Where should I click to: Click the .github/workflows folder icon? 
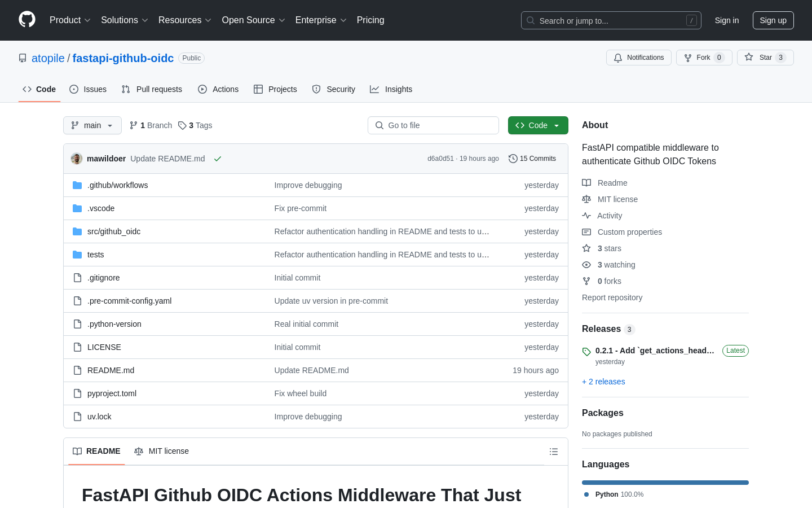[x=77, y=185]
